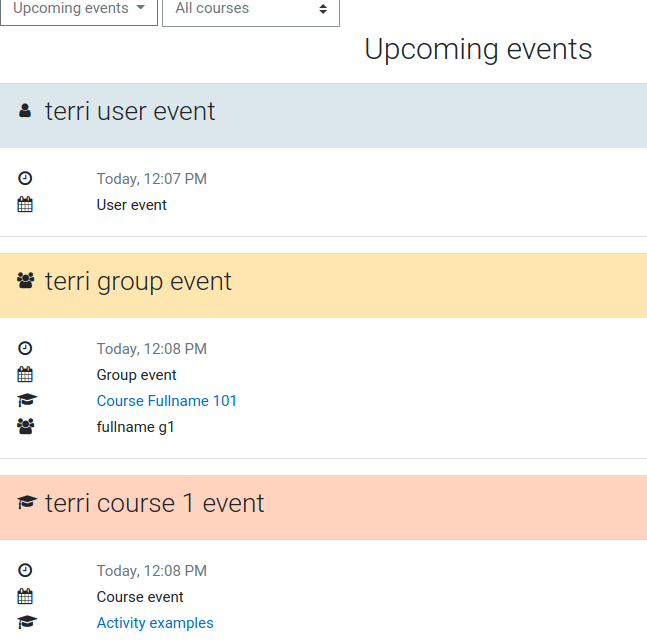Click the graduation cap icon beside Course Fullname 101

pos(27,400)
